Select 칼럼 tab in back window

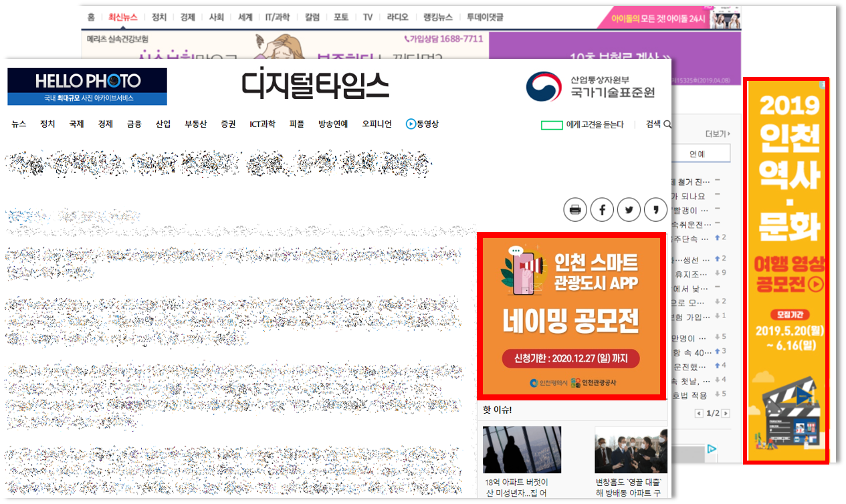click(312, 17)
